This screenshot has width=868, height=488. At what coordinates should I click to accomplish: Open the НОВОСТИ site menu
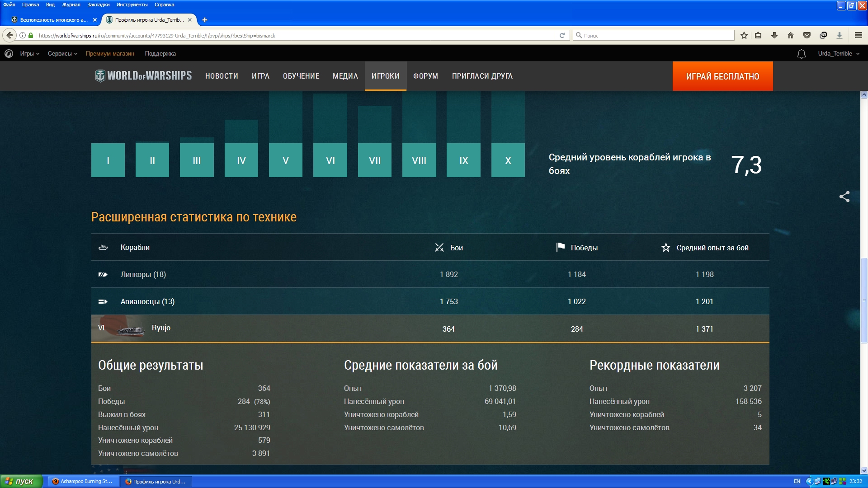pos(222,76)
